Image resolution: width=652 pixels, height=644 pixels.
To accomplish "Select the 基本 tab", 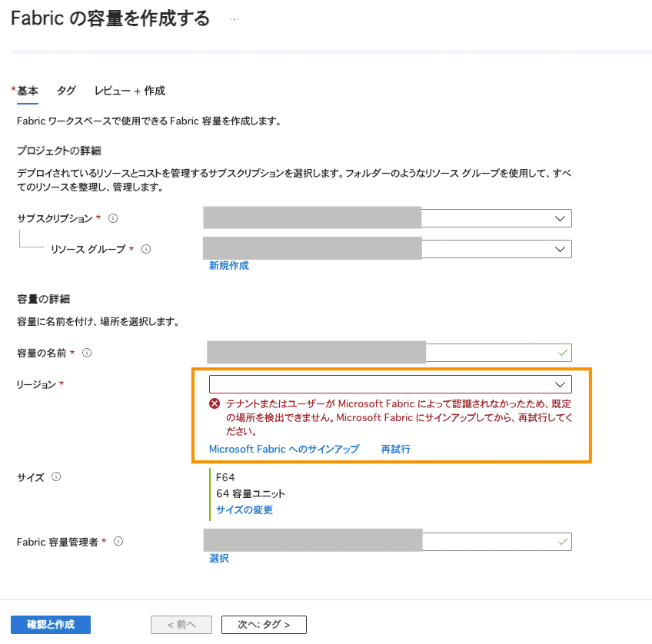I will coord(28,91).
